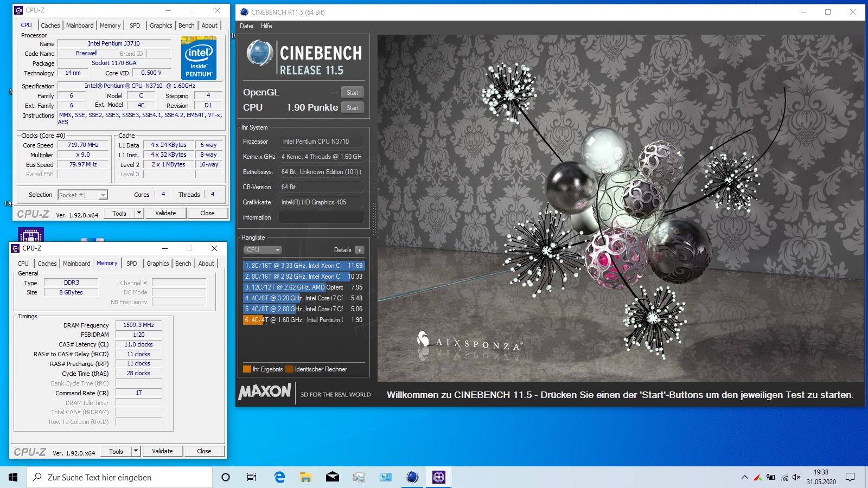Open Cortana circle icon on taskbar
The image size is (868, 488).
coord(226,477)
